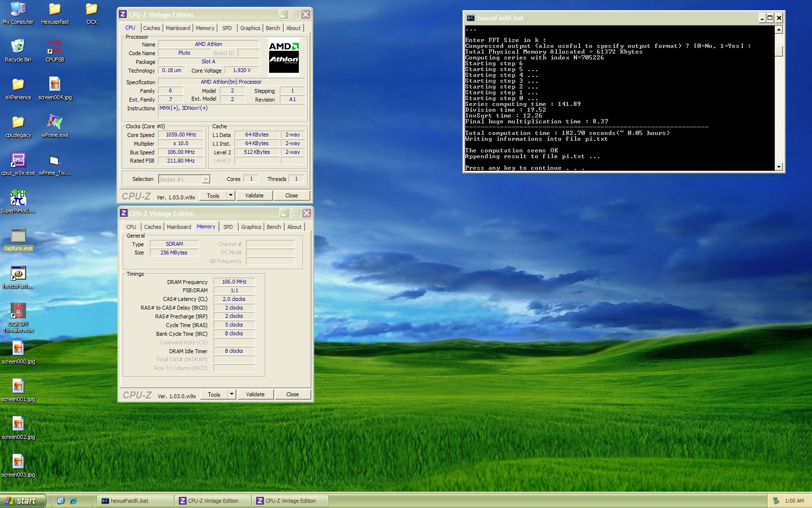Open the OCX folder on desktop
Viewport: 812px width, 508px height.
coord(92,14)
